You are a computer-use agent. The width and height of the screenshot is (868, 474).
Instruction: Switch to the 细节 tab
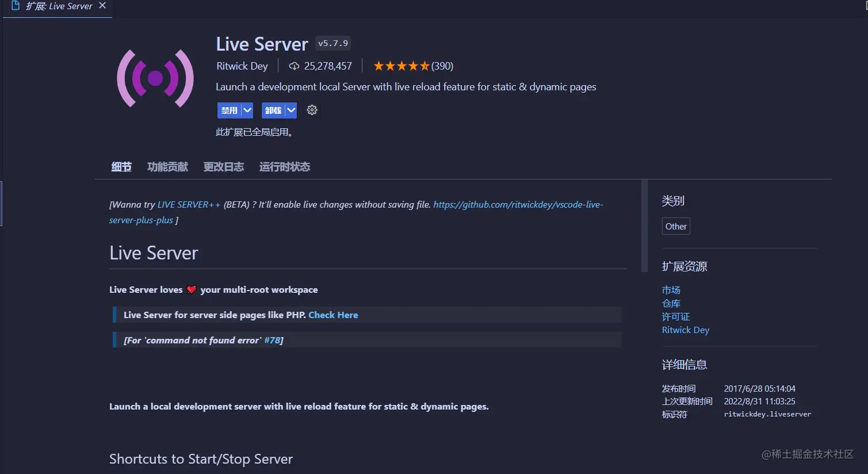point(121,167)
